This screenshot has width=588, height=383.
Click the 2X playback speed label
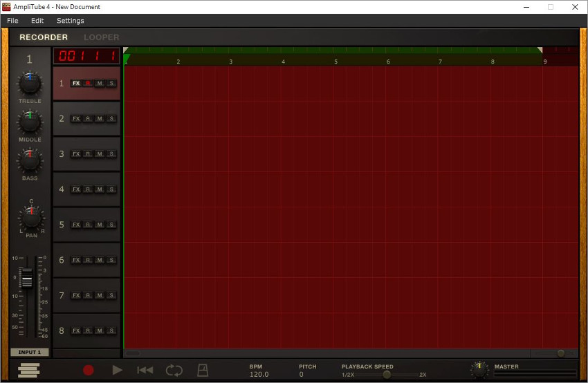tap(423, 375)
